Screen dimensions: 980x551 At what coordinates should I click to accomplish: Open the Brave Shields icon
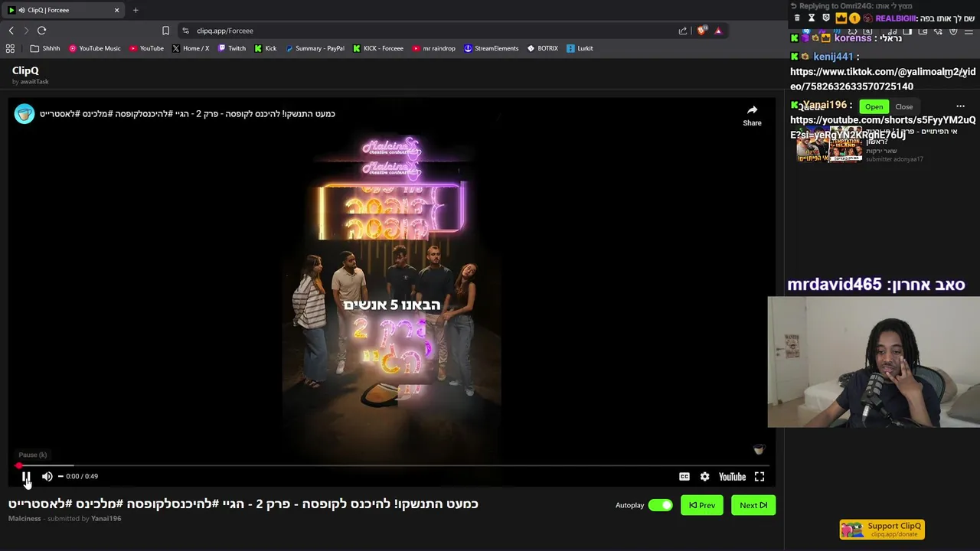point(701,31)
